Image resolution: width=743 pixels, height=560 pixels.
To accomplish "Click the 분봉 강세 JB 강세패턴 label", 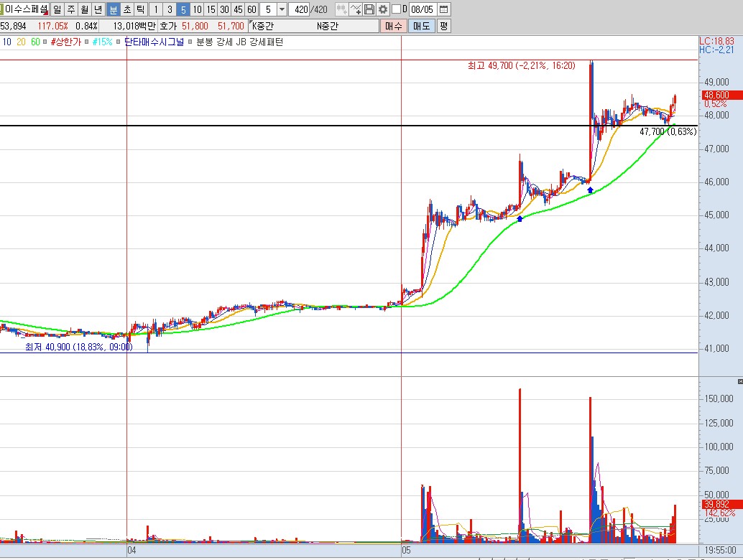I will tap(240, 42).
